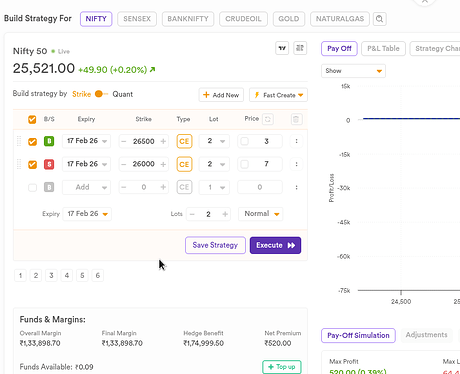Open the Pay-Off Simulation tab
Viewport: 460px width, 374px height.
358,335
